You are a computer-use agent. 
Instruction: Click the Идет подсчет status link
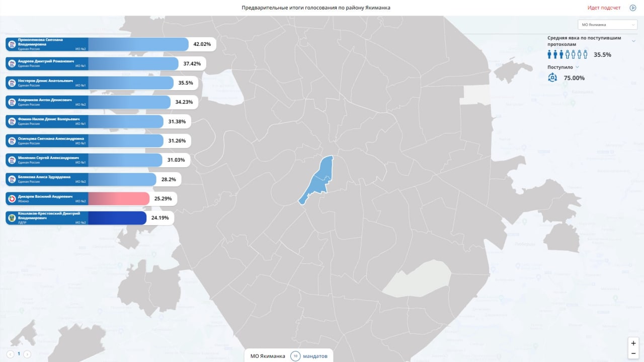click(x=604, y=8)
